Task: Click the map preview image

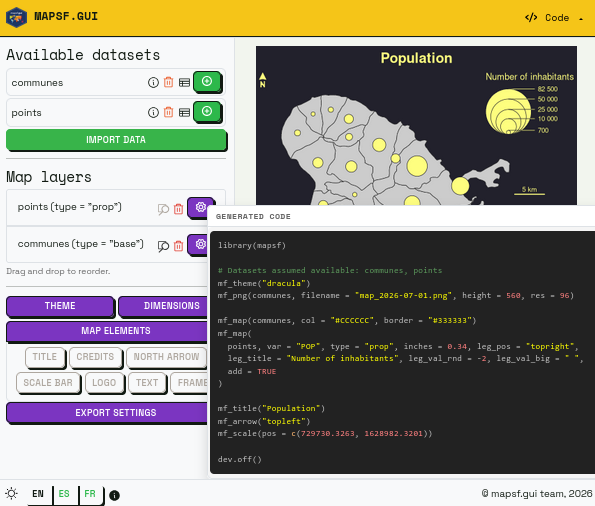Action: tap(416, 126)
